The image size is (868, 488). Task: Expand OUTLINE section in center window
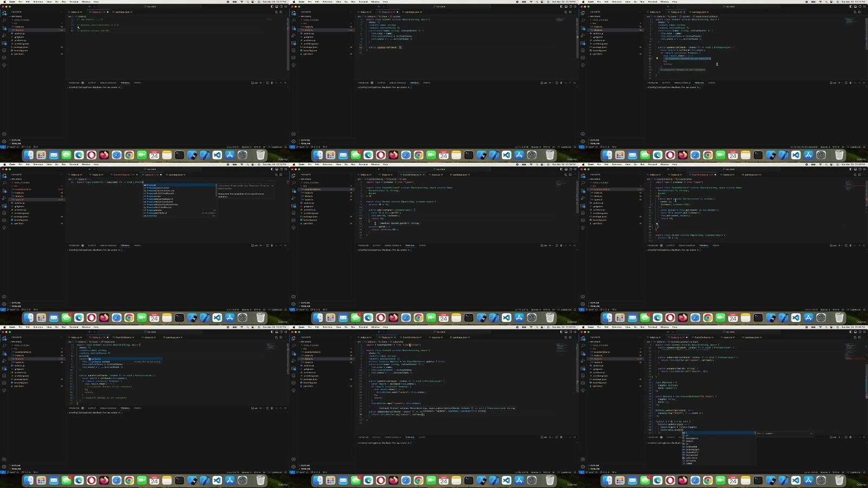pos(305,303)
